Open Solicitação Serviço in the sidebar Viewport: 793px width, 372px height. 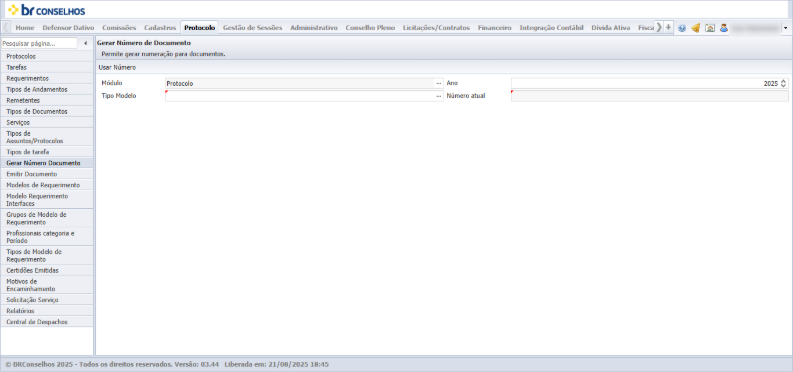pyautogui.click(x=47, y=300)
